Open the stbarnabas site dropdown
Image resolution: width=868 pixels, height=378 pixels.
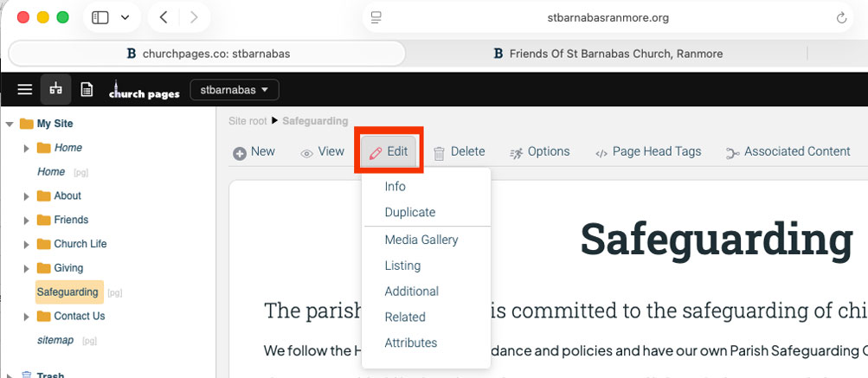235,90
